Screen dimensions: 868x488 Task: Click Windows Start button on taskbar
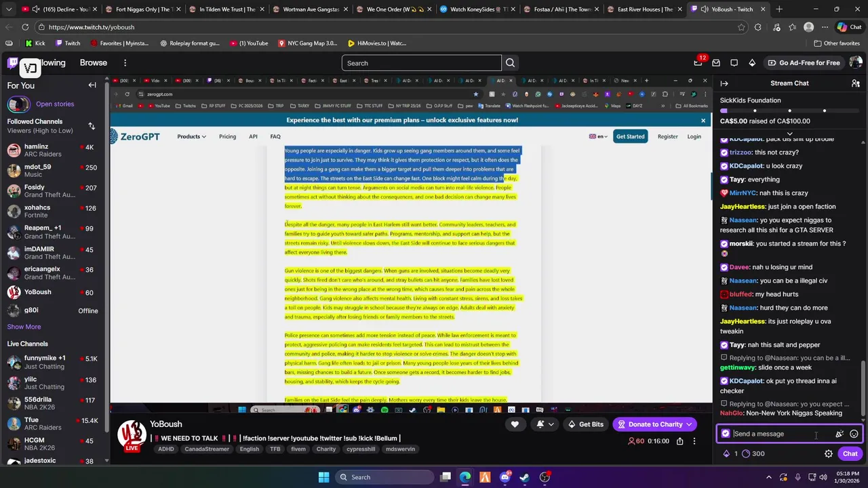click(323, 477)
